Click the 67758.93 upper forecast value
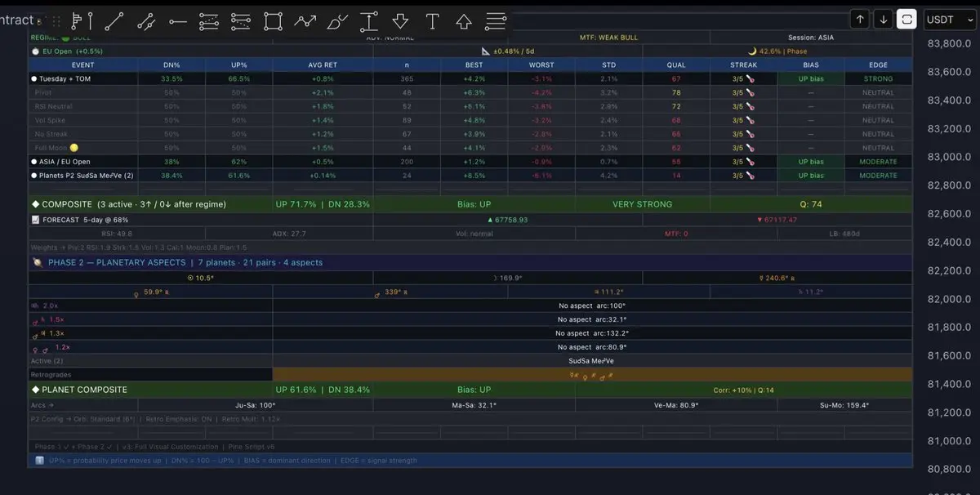980x495 pixels. [x=508, y=220]
